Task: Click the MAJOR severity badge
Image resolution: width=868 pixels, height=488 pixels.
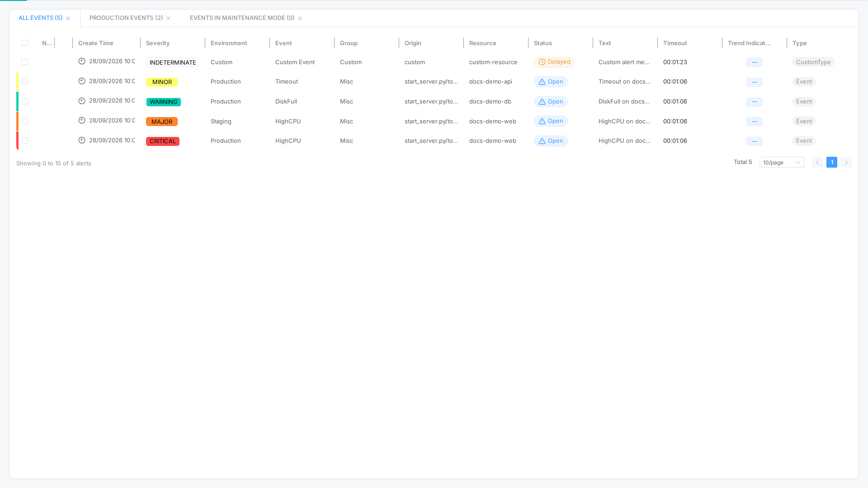Action: 162,122
